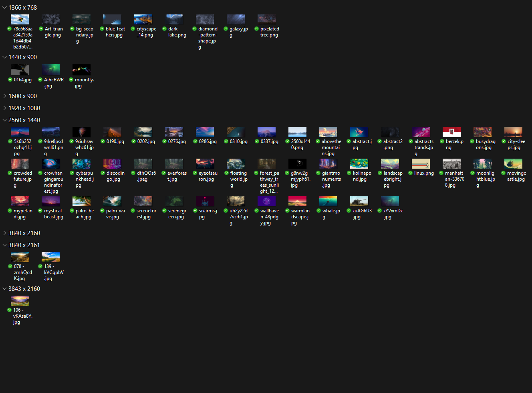
Task: Click file name '0310.jpg'
Action: [239, 141]
